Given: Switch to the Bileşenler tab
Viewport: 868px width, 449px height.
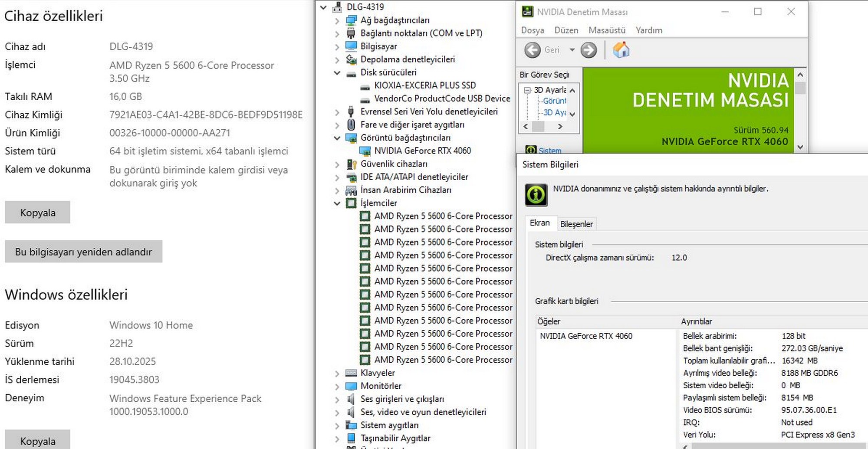Looking at the screenshot, I should pos(576,224).
